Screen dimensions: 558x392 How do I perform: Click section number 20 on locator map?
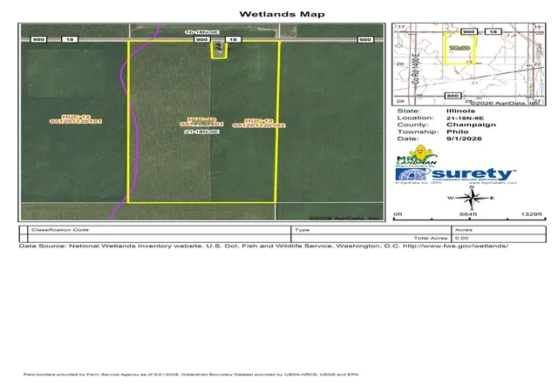(x=400, y=64)
